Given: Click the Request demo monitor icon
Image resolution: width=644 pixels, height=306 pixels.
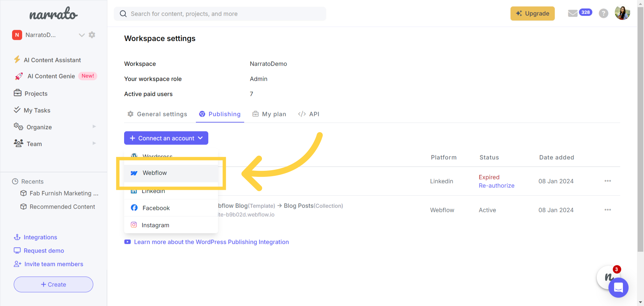Looking at the screenshot, I should (x=17, y=251).
